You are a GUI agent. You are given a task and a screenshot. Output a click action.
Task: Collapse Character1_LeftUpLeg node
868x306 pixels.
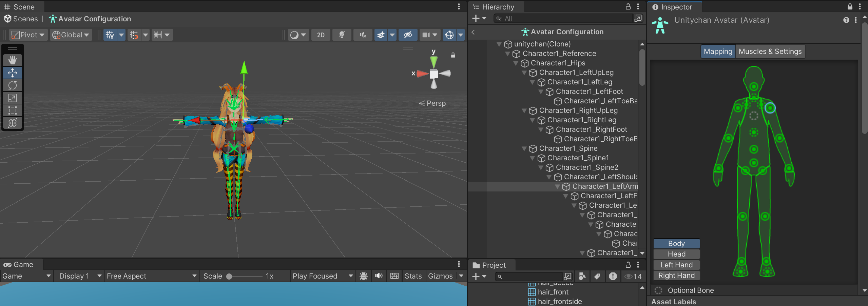coord(524,73)
